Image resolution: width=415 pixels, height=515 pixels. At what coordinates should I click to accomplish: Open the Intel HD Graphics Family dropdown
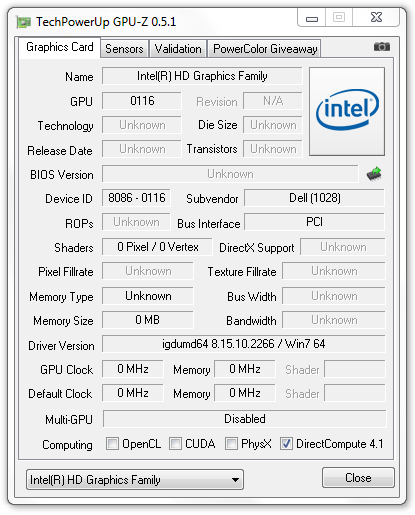tap(135, 480)
